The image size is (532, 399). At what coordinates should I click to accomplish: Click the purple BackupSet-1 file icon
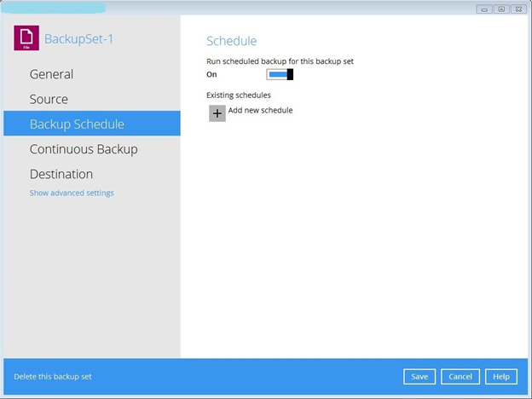click(x=26, y=38)
